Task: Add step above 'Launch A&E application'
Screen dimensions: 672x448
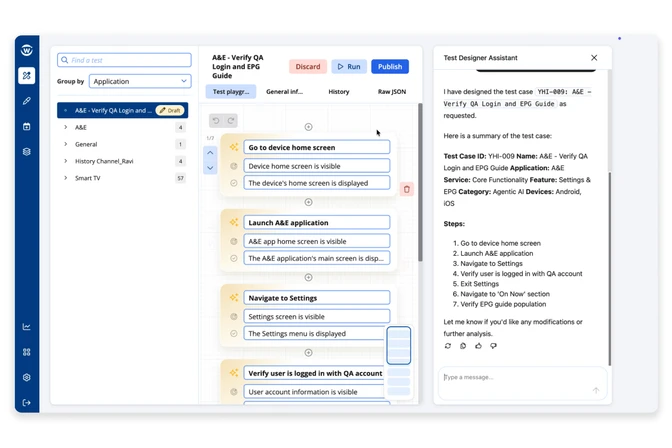Action: [x=308, y=202]
